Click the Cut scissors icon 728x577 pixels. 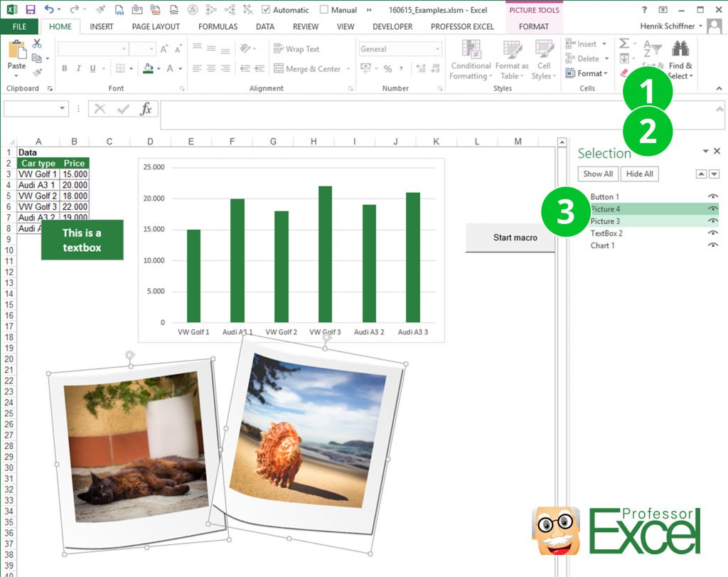[x=37, y=44]
